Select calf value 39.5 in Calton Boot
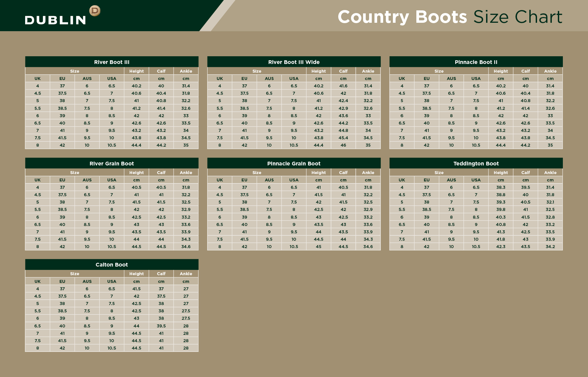The width and height of the screenshot is (588, 377). click(161, 326)
